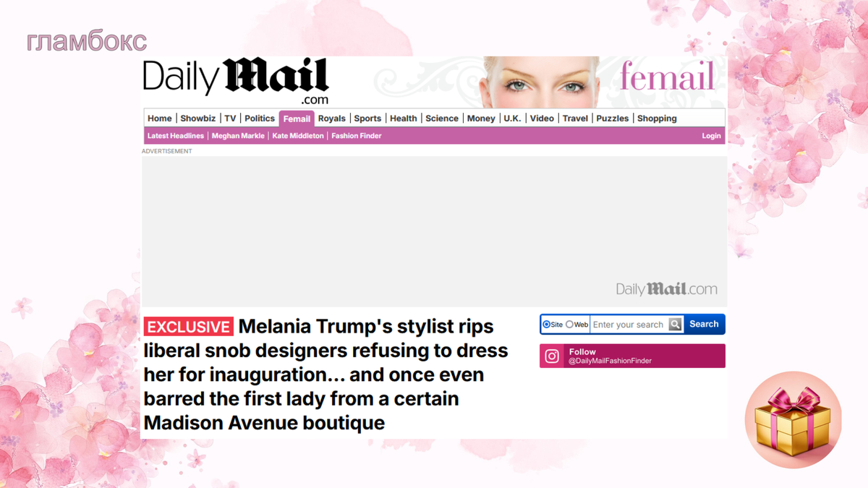This screenshot has width=868, height=488.
Task: Click the gift box icon
Action: pos(793,420)
